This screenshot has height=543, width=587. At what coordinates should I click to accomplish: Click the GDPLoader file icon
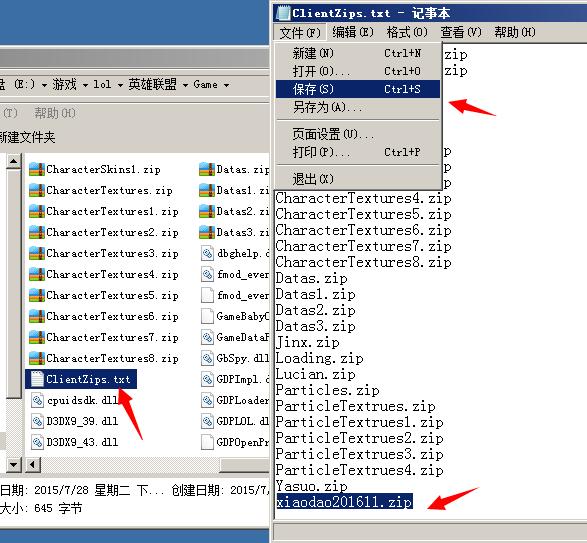click(207, 400)
